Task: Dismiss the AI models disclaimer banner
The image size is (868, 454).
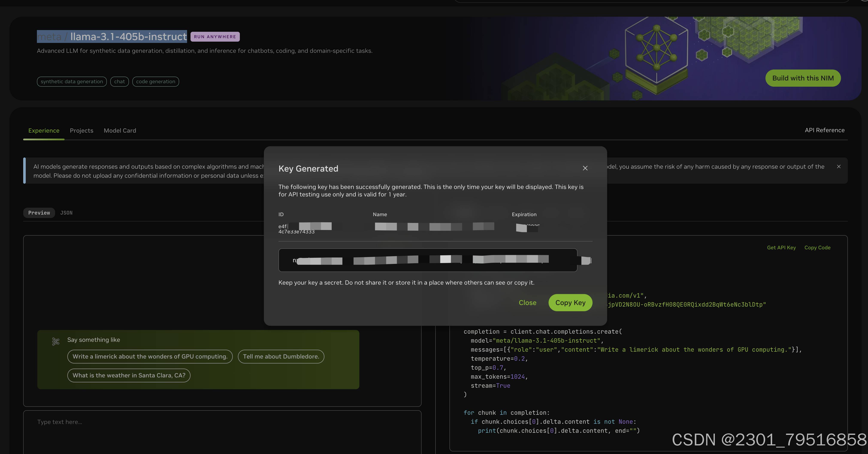Action: pos(839,166)
